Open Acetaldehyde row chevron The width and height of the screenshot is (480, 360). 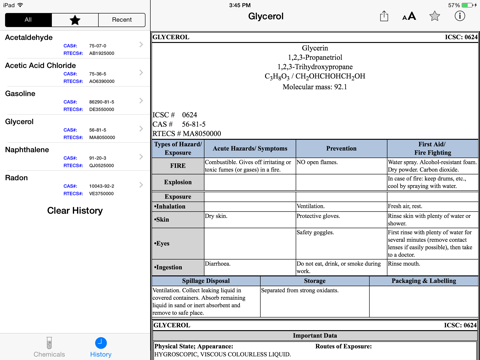(x=141, y=44)
